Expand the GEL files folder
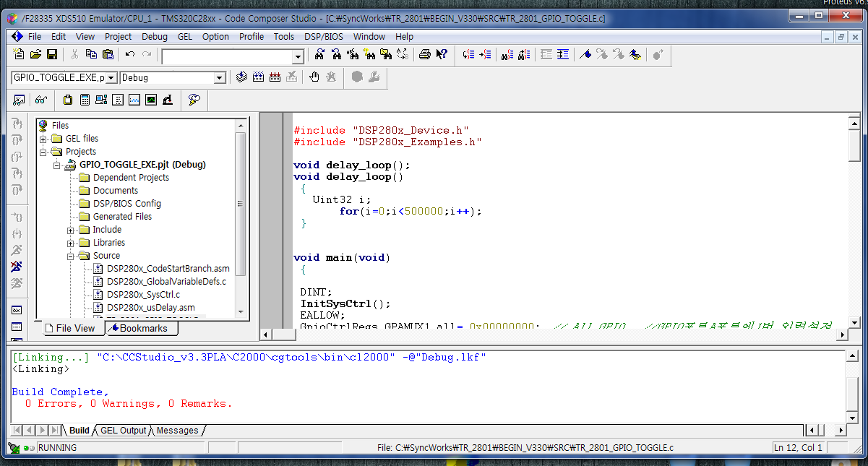Image resolution: width=868 pixels, height=466 pixels. (43, 139)
